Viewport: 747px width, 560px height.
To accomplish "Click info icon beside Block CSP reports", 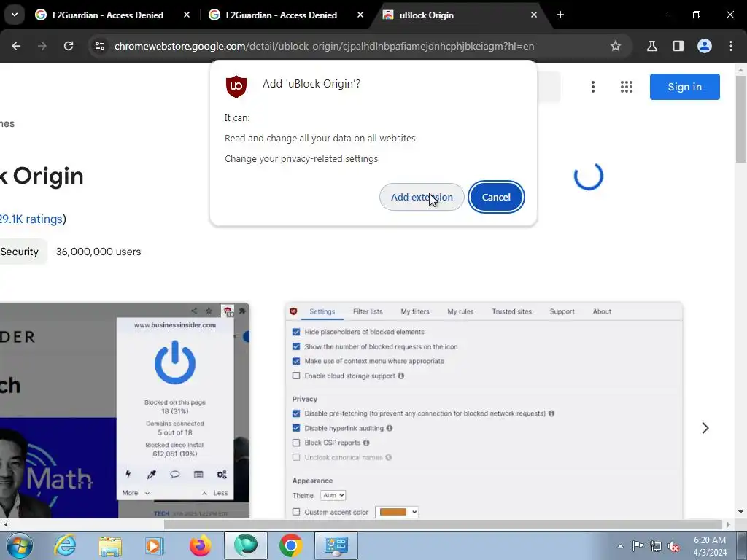I will point(366,443).
